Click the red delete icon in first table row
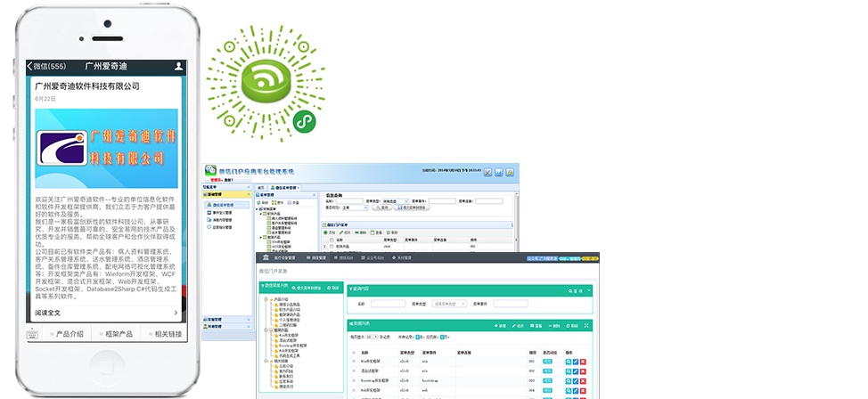Screen dimensions: 868x399 585,361
